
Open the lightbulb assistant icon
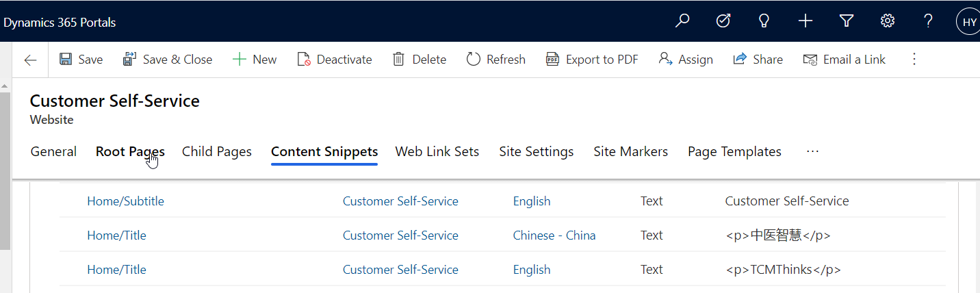point(764,21)
